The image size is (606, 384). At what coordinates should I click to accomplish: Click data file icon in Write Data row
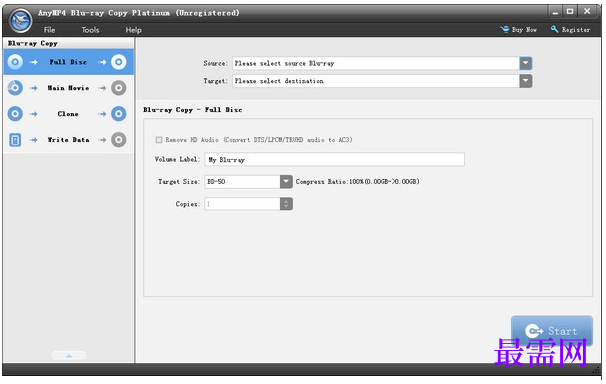pos(15,140)
